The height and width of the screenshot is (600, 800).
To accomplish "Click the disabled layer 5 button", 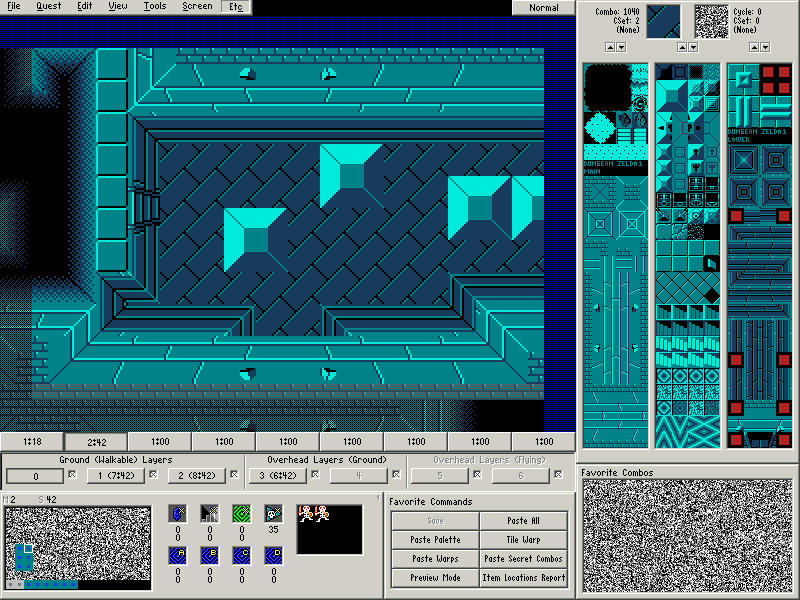I will 439,476.
